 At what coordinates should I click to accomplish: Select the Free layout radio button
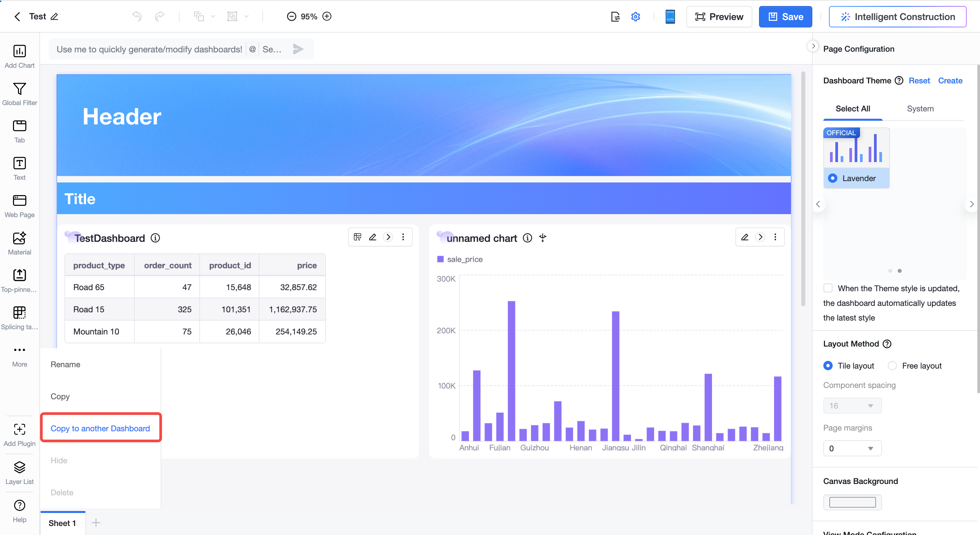point(892,366)
